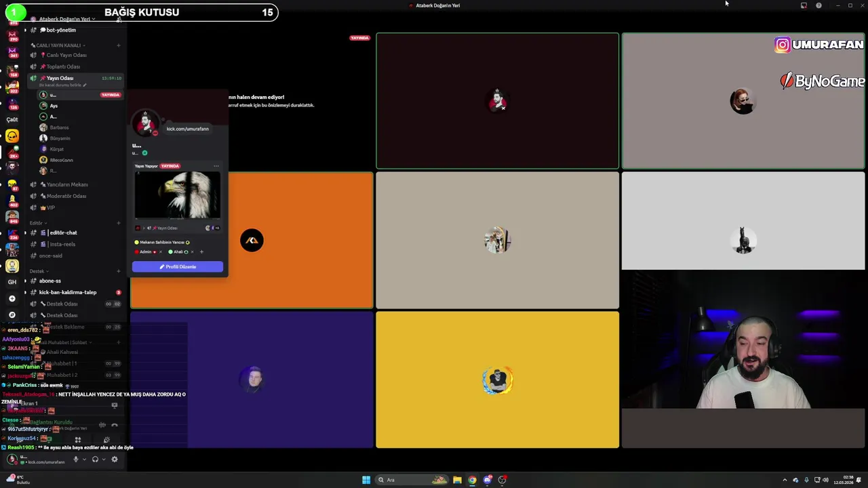Open Google Chrome from taskbar

472,480
